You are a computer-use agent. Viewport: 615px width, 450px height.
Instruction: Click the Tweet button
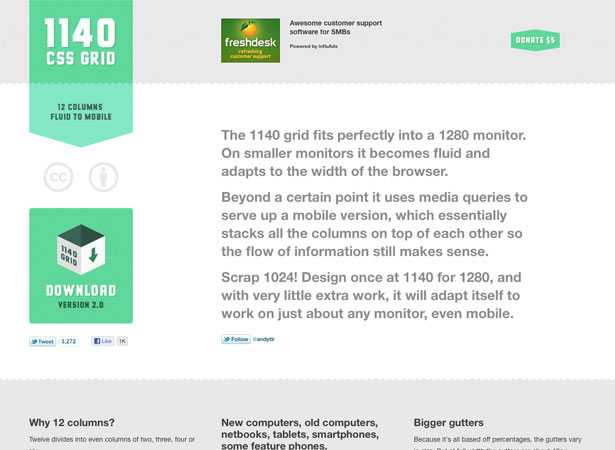(x=42, y=341)
